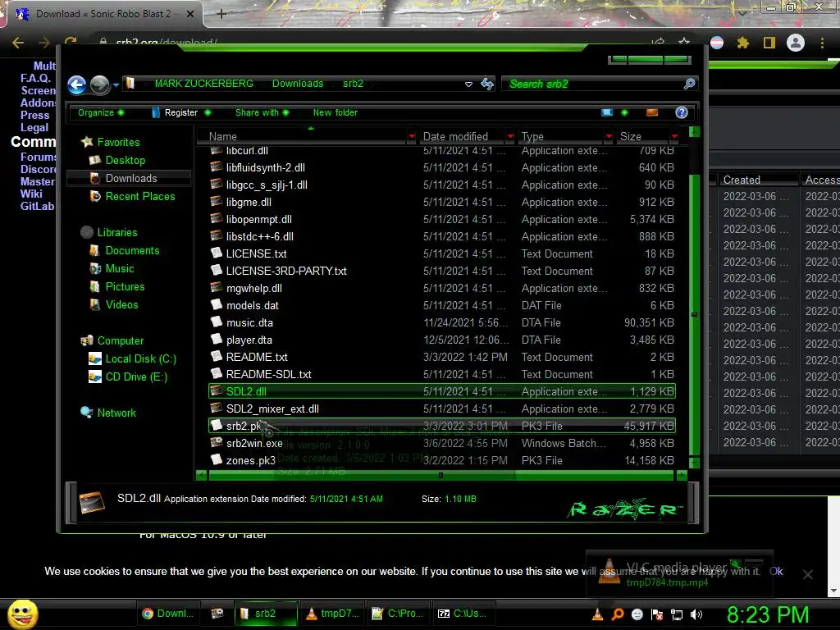
Task: Select Computer in the navigation pane
Action: (112, 340)
